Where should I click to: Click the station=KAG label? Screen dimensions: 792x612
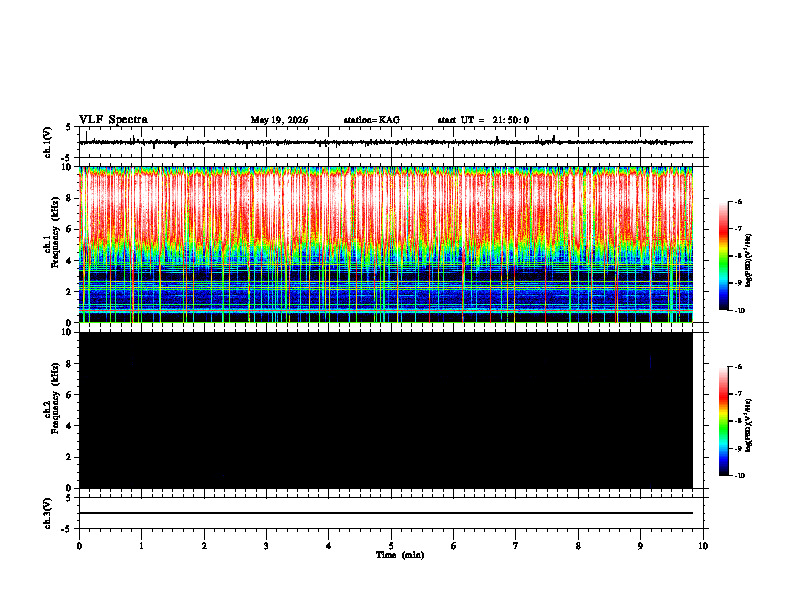(x=372, y=120)
